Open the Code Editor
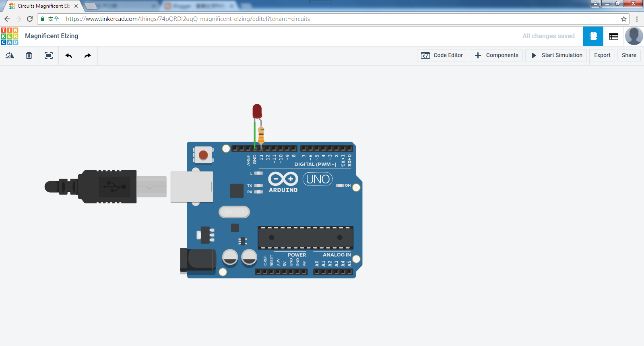This screenshot has width=644, height=346. (442, 56)
